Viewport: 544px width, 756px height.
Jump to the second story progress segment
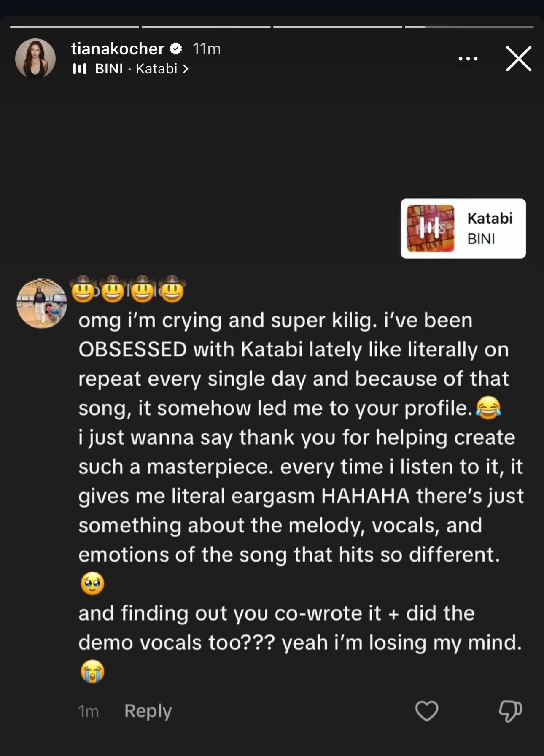206,27
